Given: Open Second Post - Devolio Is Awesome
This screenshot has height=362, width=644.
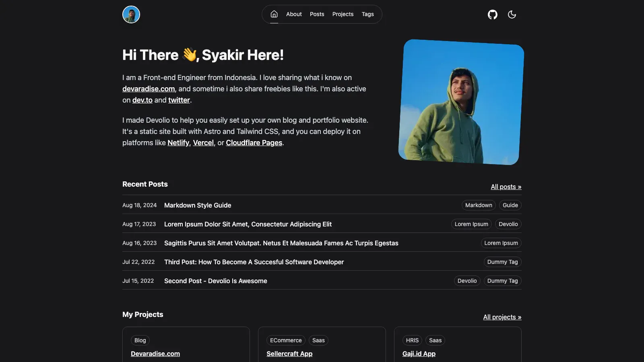Looking at the screenshot, I should tap(216, 281).
